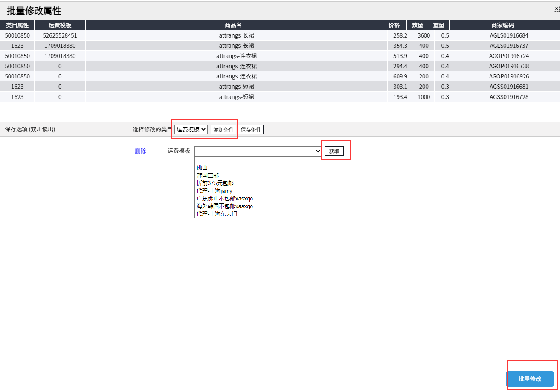Click the 删除 link
Image resolution: width=560 pixels, height=392 pixels.
pos(140,151)
